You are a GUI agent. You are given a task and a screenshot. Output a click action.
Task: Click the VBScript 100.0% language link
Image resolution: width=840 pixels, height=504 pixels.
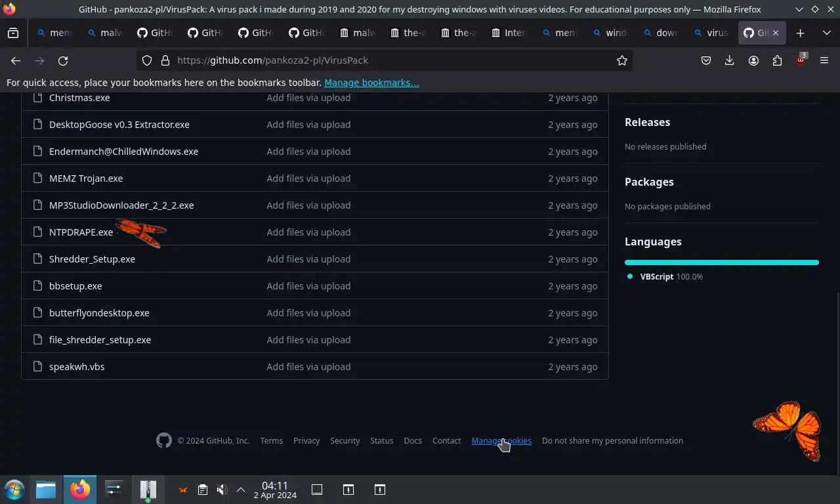point(665,277)
